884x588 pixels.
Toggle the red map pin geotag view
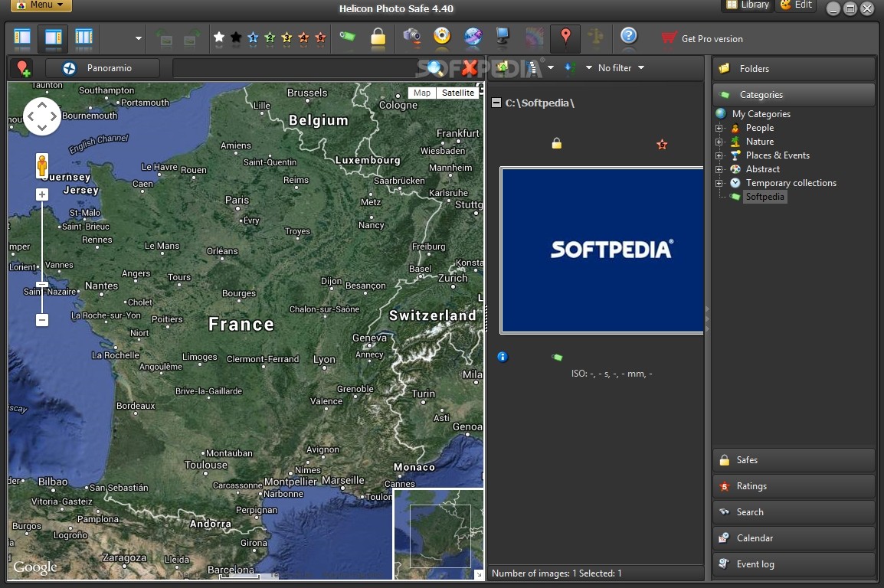tap(565, 38)
